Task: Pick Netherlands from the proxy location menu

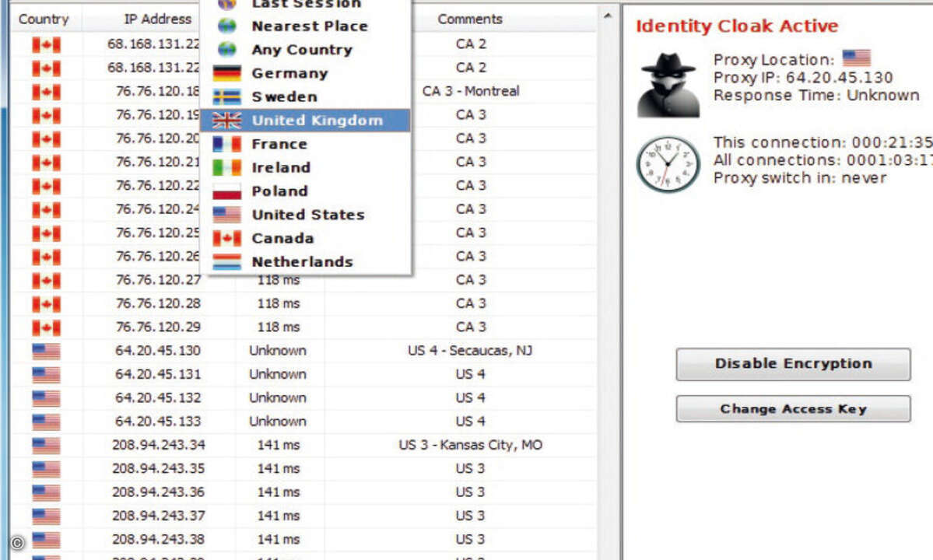Action: tap(302, 262)
